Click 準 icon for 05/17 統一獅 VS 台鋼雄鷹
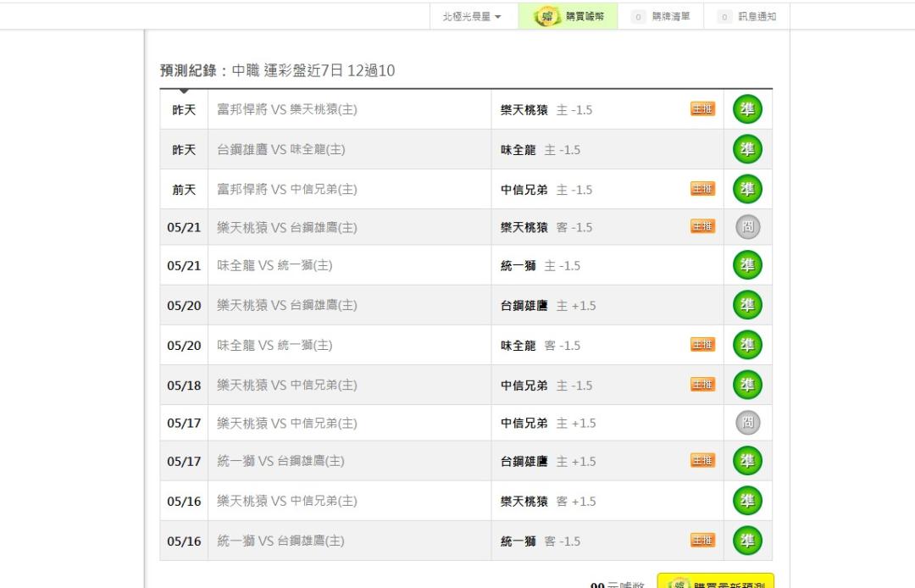 point(747,460)
